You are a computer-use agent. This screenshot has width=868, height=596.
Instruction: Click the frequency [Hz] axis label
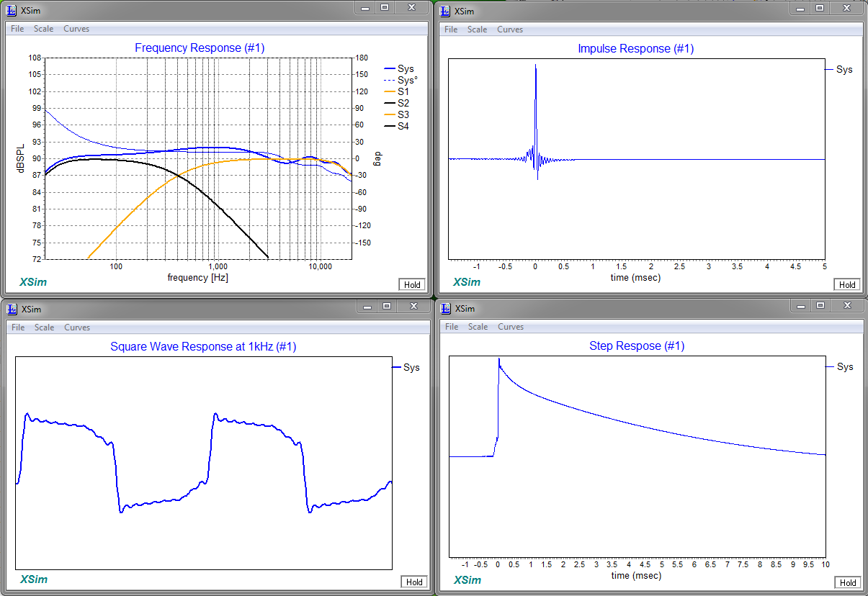198,277
